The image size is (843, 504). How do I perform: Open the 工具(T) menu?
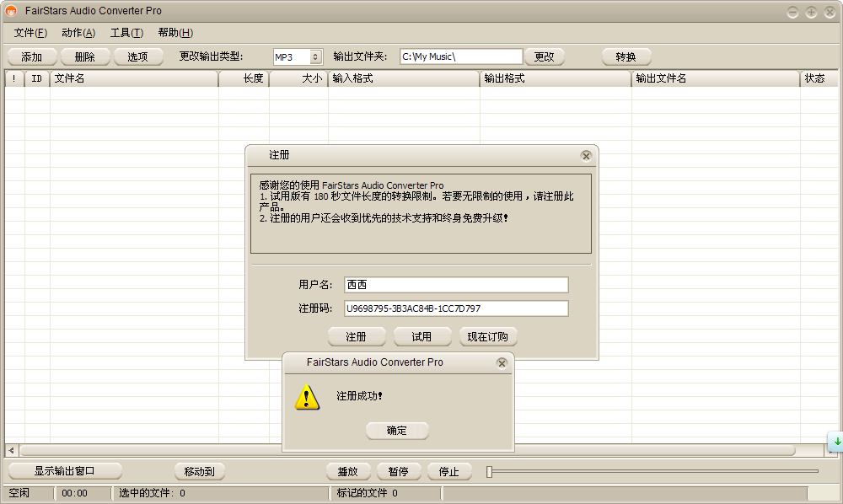(x=127, y=33)
